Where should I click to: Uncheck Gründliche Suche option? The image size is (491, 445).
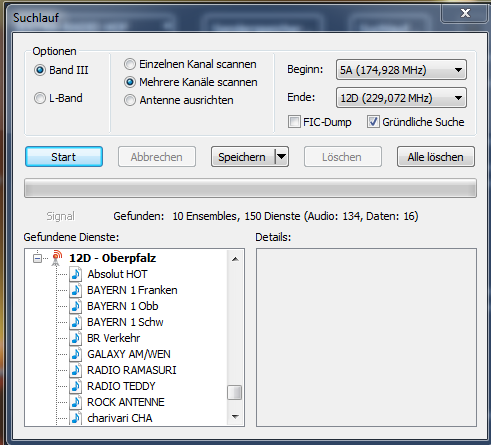[x=373, y=122]
